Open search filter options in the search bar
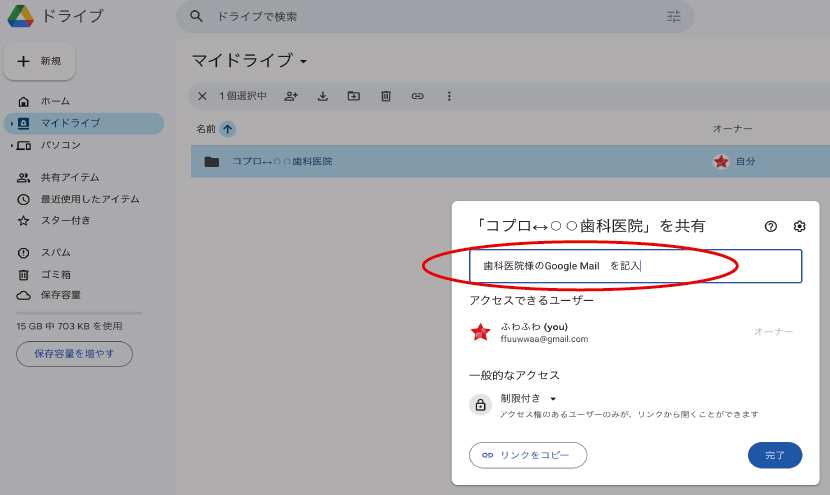 (x=673, y=17)
